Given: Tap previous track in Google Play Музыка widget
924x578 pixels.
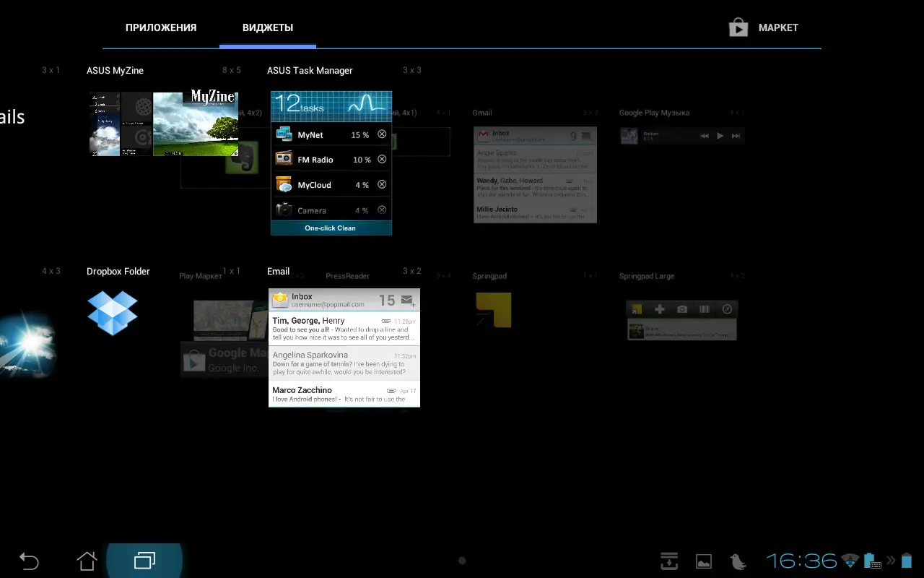Looking at the screenshot, I should pos(704,135).
